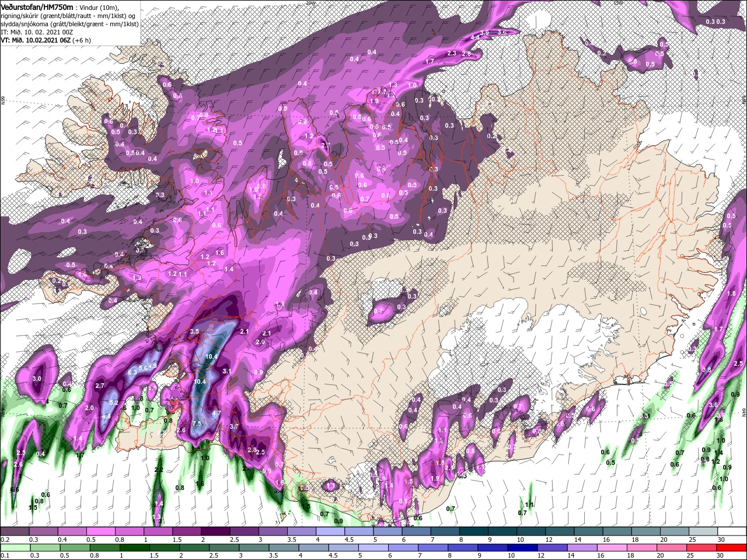Image resolution: width=747 pixels, height=560 pixels.
Task: Click the 2.7 precipitation value on map
Action: (x=99, y=386)
